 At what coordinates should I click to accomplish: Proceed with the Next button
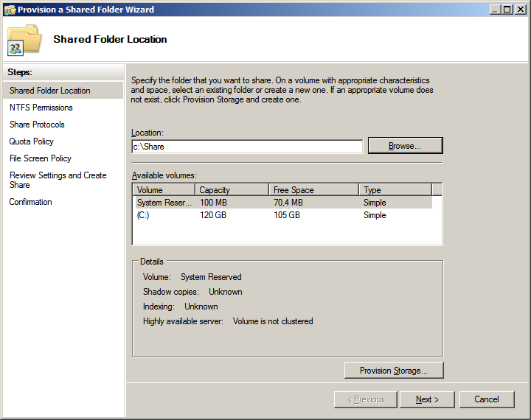pos(427,399)
